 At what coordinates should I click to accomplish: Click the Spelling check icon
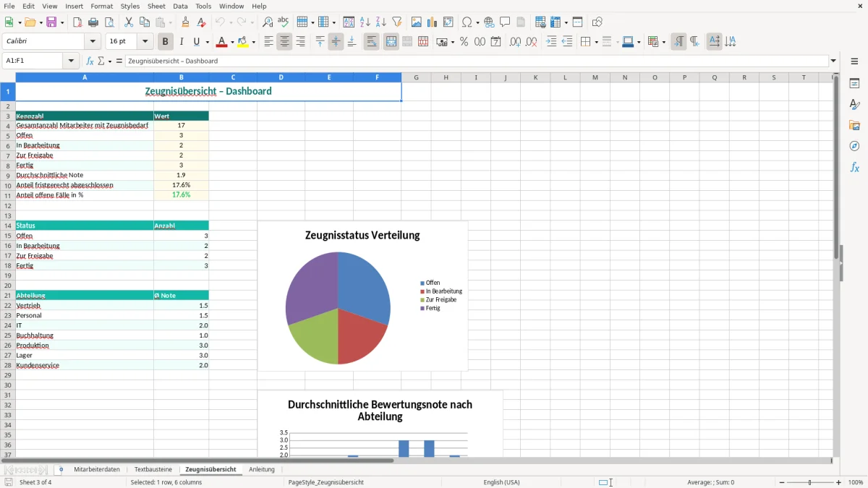point(284,22)
